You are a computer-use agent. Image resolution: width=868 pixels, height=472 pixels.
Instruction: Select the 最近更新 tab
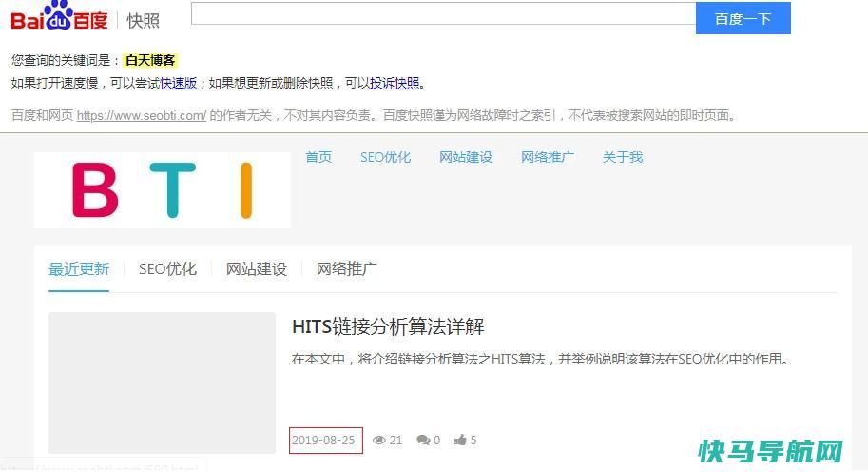(79, 269)
